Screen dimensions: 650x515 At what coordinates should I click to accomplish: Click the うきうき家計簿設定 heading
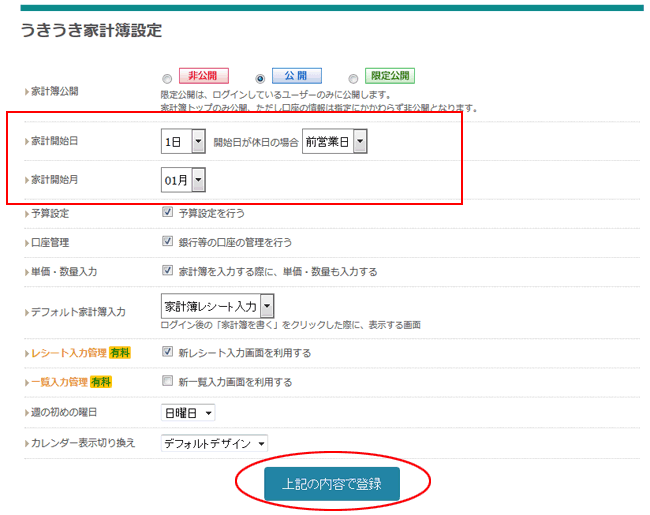pyautogui.click(x=91, y=31)
